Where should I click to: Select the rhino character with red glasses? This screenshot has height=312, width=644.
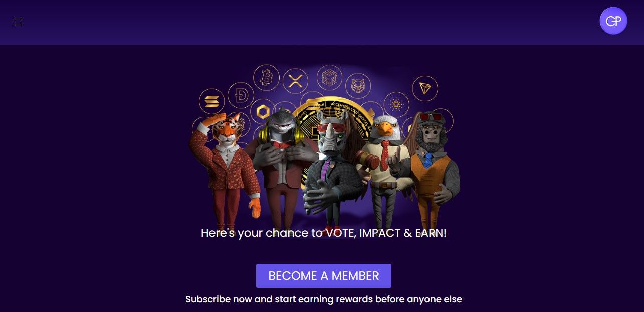point(332,171)
